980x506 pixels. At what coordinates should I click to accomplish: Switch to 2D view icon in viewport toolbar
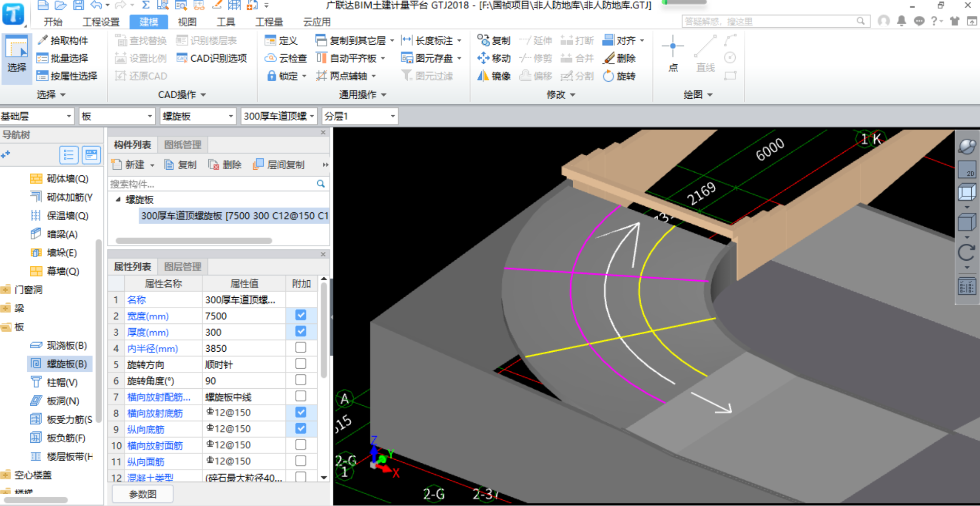pyautogui.click(x=967, y=170)
